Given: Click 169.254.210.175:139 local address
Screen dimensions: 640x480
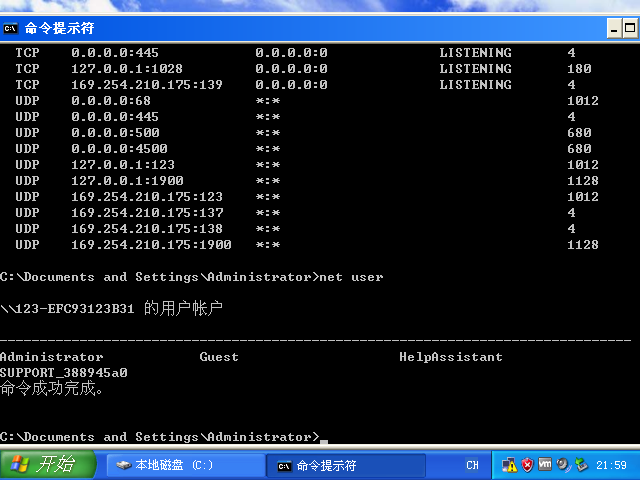Looking at the screenshot, I should point(147,84).
